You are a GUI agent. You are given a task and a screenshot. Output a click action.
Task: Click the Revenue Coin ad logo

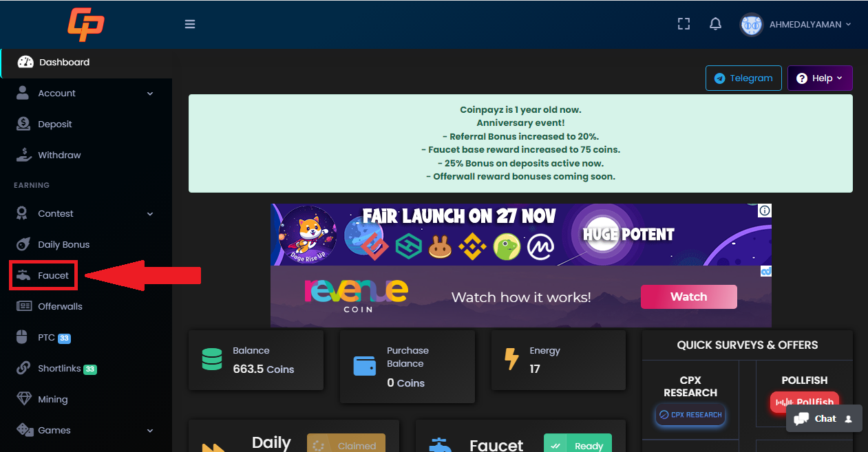pos(356,296)
